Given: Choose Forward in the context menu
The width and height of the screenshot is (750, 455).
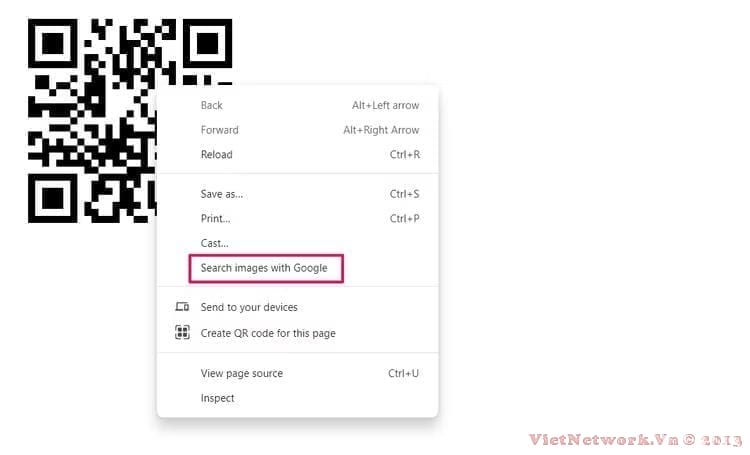Looking at the screenshot, I should click(298, 130).
